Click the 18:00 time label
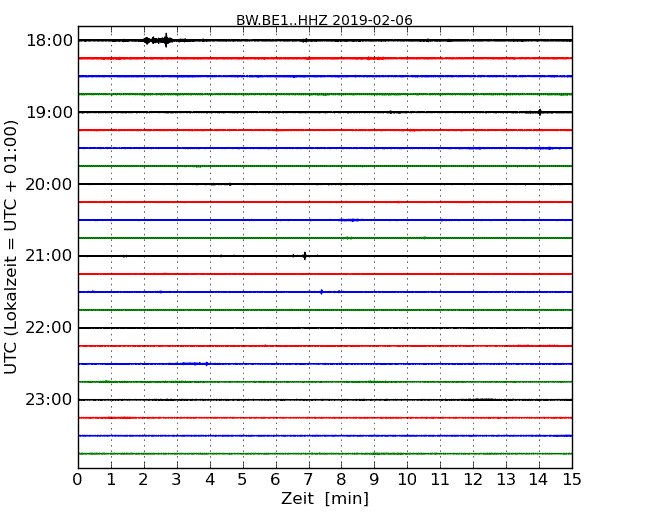This screenshot has width=650, height=520. coord(49,41)
